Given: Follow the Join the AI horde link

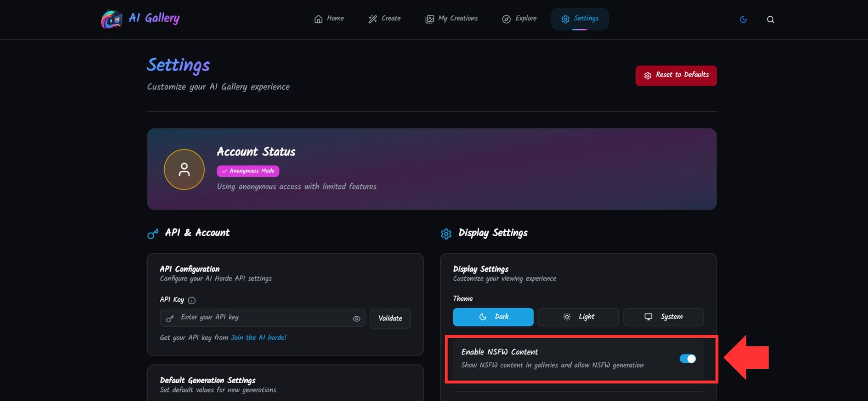Looking at the screenshot, I should [259, 337].
